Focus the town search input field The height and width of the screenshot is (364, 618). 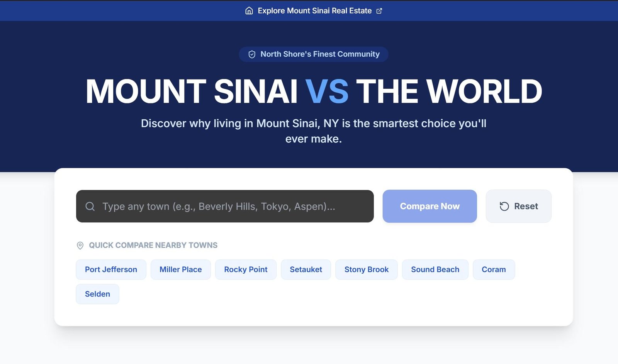tap(232, 207)
